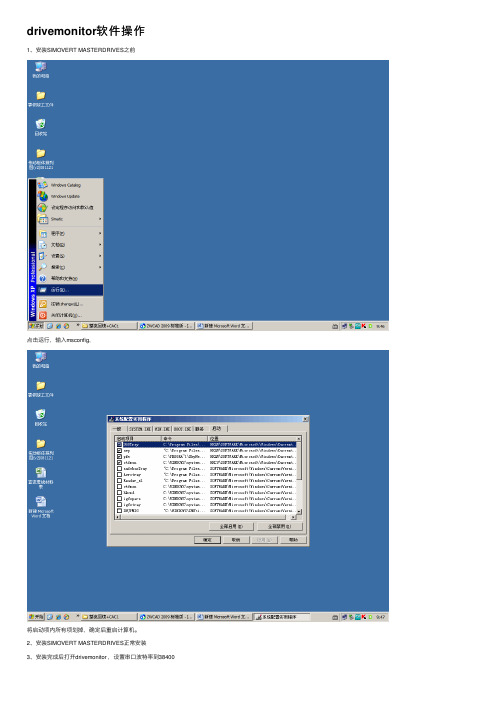Click the 设置 (Settings) icon in Start menu
Viewport: 504px width, 713px height.
pos(43,256)
